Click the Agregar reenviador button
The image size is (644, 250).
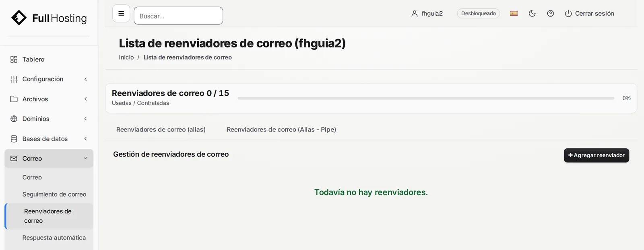597,156
